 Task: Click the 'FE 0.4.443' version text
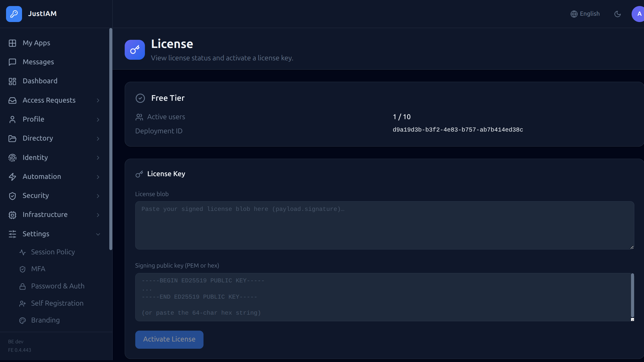tap(20, 350)
